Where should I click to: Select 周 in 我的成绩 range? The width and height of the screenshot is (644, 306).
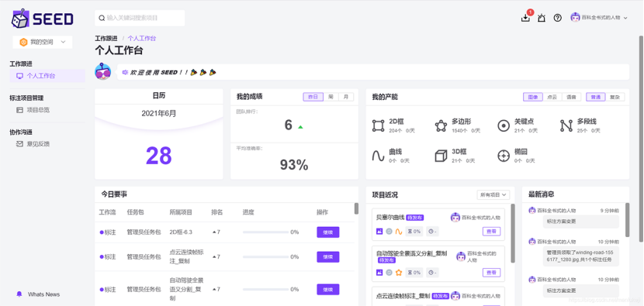coord(331,97)
